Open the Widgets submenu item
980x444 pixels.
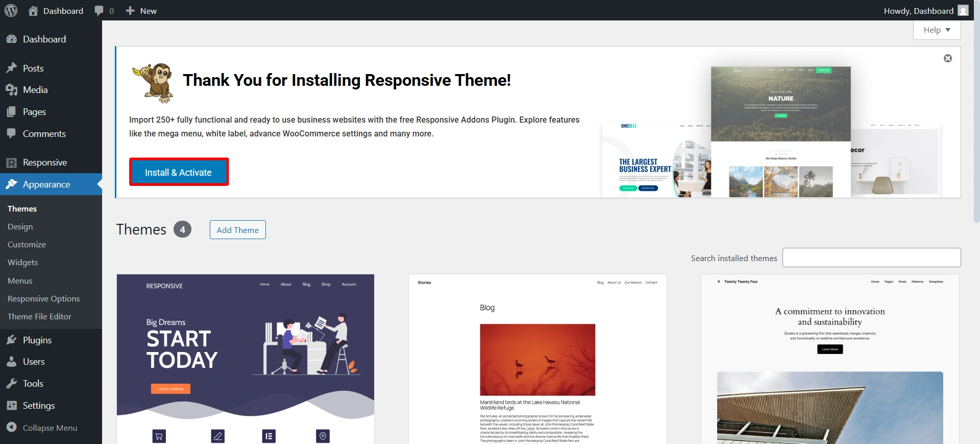click(23, 262)
